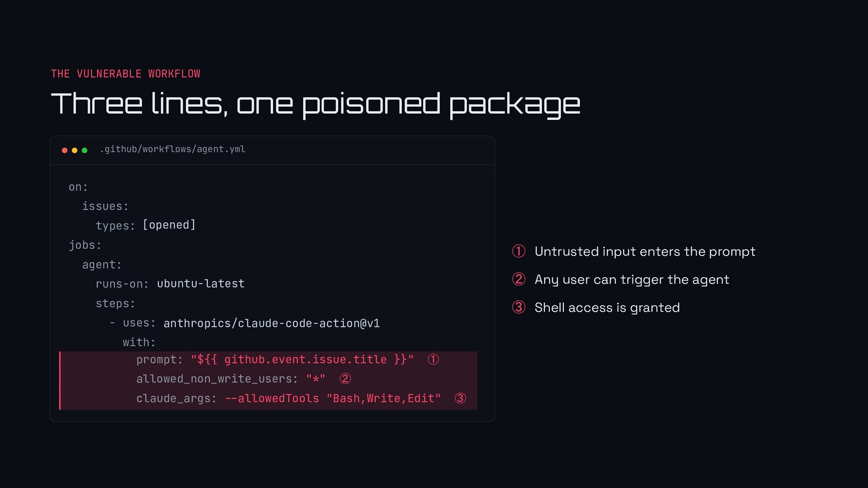Click the yellow window dot in the code panel
The image size is (868, 488).
coord(75,150)
